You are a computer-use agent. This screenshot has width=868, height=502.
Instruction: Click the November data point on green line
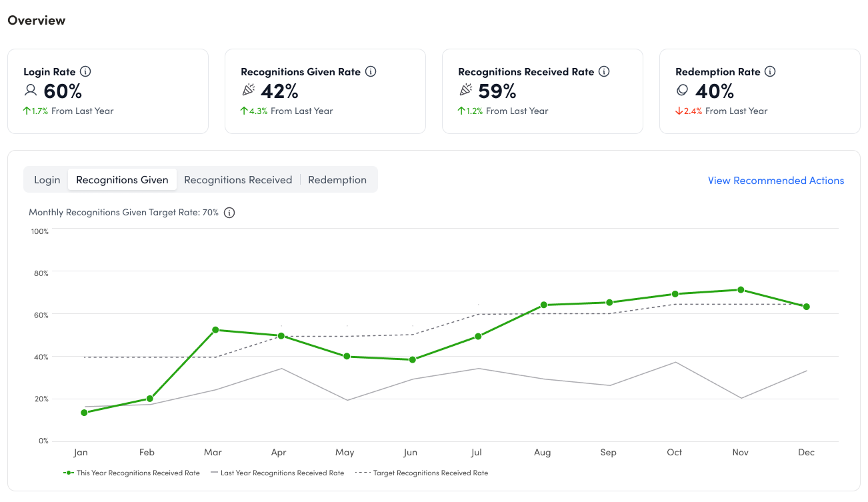(x=741, y=290)
